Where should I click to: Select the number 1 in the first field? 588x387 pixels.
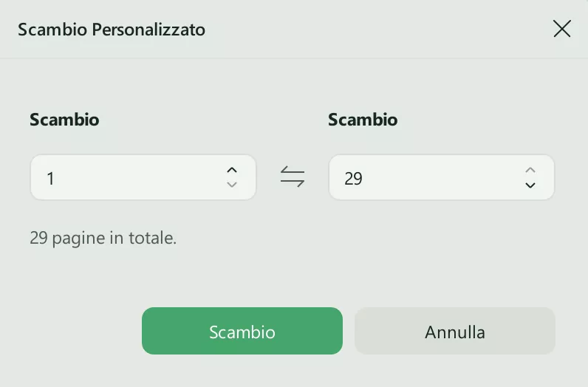coord(50,178)
